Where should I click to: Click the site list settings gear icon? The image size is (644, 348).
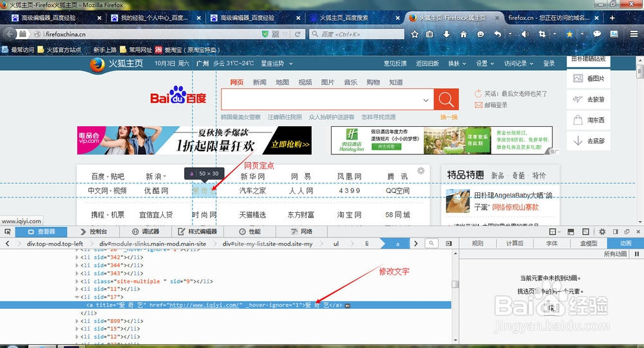[421, 170]
